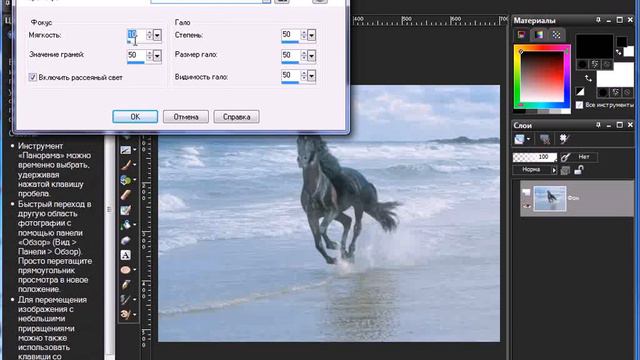Viewport: 640px width, 360px height.
Task: Expand the Preset Shape tool flyout arrow
Action: (x=135, y=270)
